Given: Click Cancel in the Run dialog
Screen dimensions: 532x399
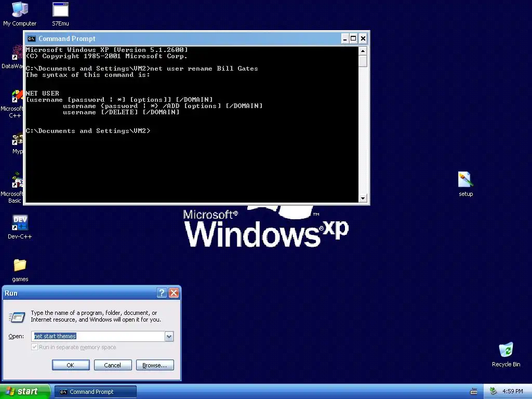Looking at the screenshot, I should click(113, 365).
